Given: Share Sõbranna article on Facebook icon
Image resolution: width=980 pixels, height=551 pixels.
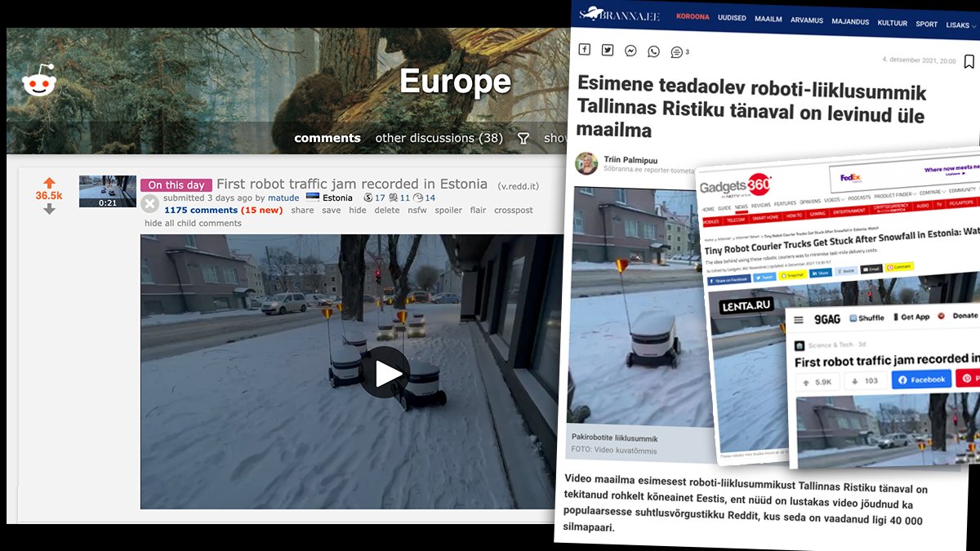Looking at the screenshot, I should [585, 49].
